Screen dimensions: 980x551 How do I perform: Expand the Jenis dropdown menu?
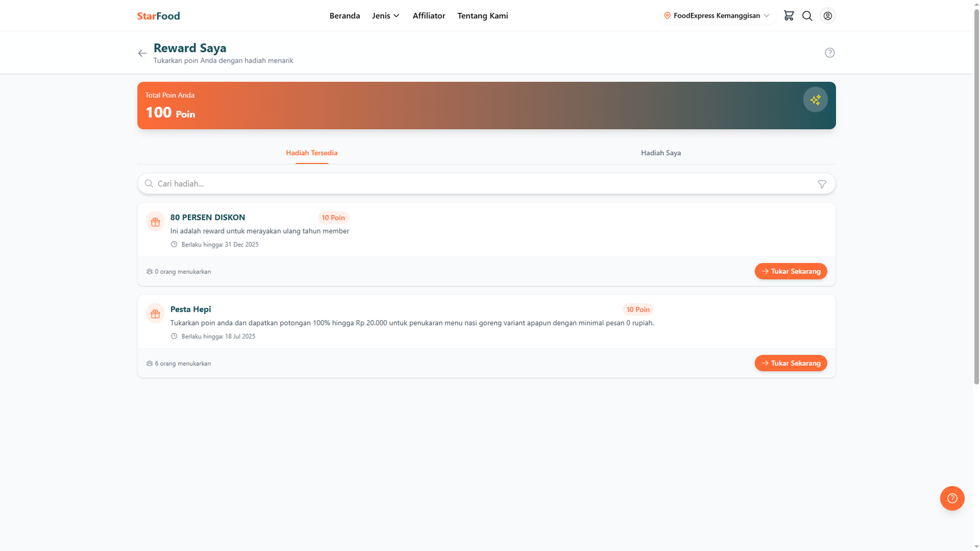coord(385,16)
